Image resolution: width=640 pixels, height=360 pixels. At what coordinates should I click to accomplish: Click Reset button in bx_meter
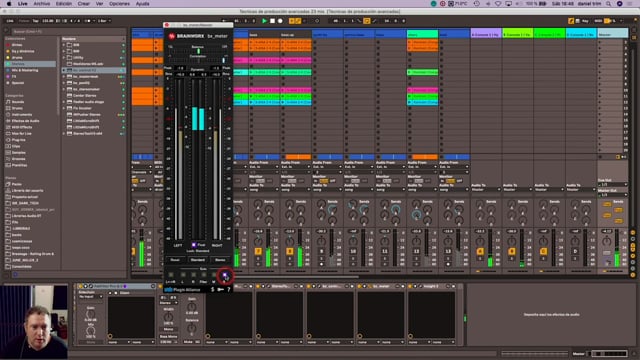(175, 260)
